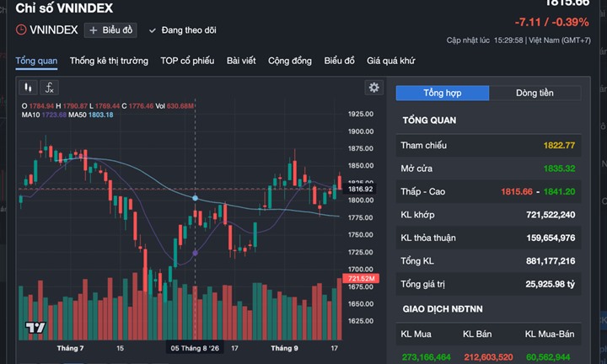Click the TỔNG QUAN section header
Image resolution: width=607 pixels, height=364 pixels.
point(429,120)
